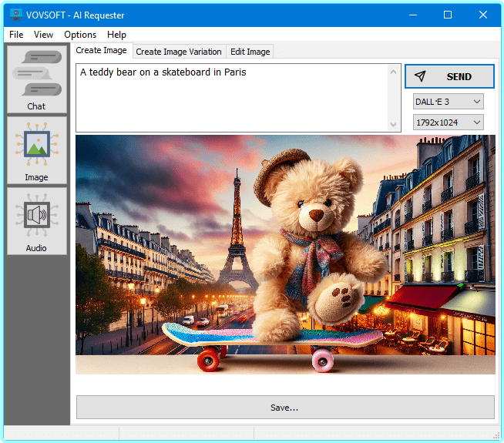Click the VOVSOFT app icon in title bar

tap(15, 15)
